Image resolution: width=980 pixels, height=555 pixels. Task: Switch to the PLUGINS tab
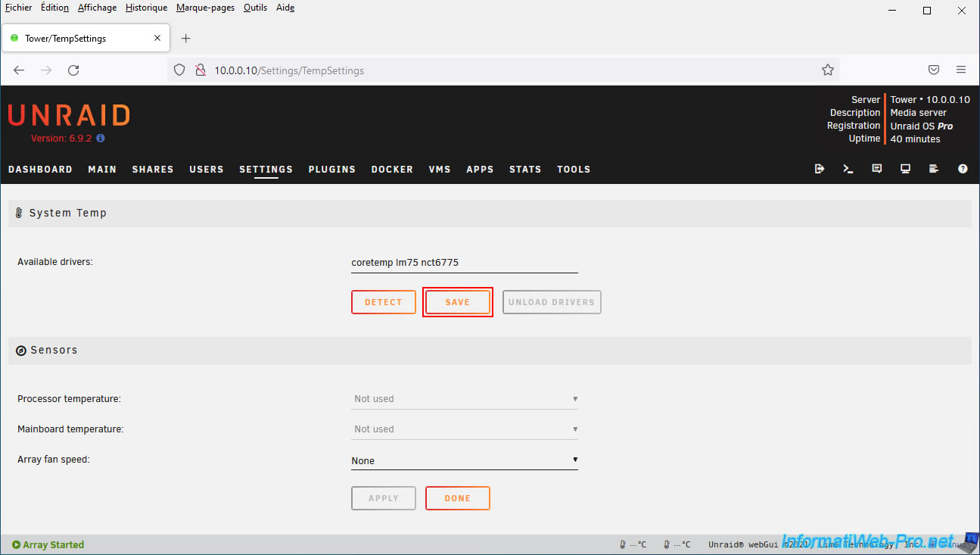tap(331, 170)
